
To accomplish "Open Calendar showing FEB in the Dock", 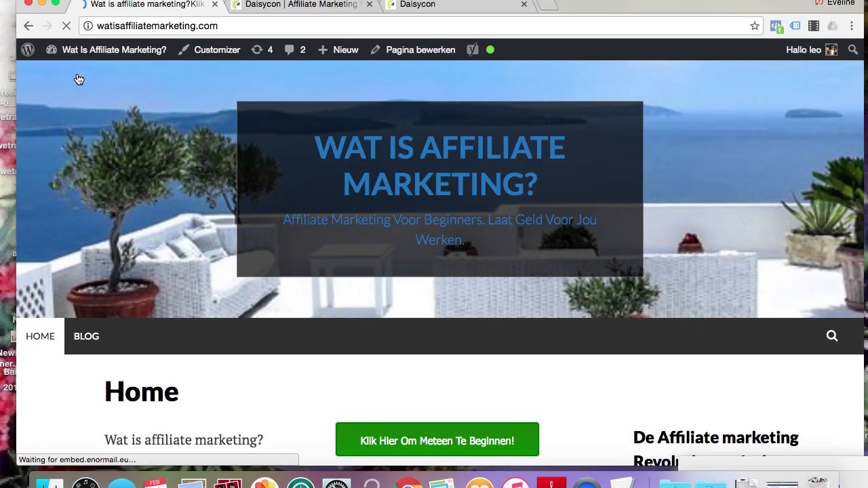I will pyautogui.click(x=155, y=484).
